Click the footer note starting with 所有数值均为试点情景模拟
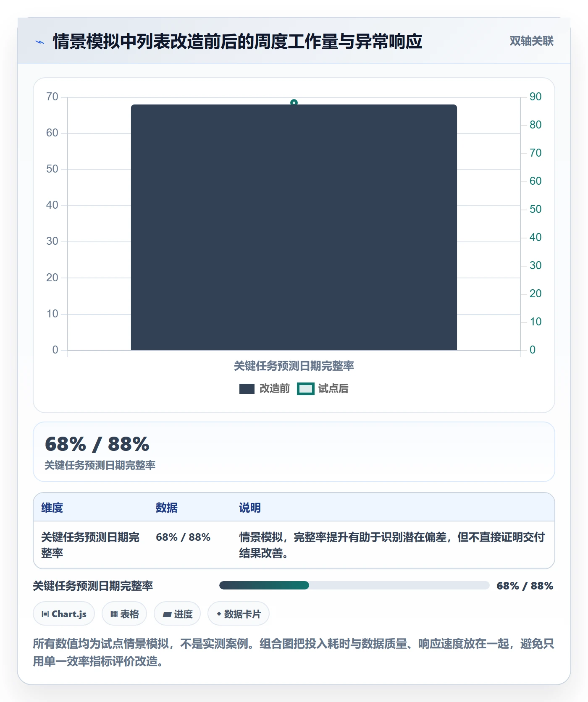The width and height of the screenshot is (588, 702). click(294, 652)
